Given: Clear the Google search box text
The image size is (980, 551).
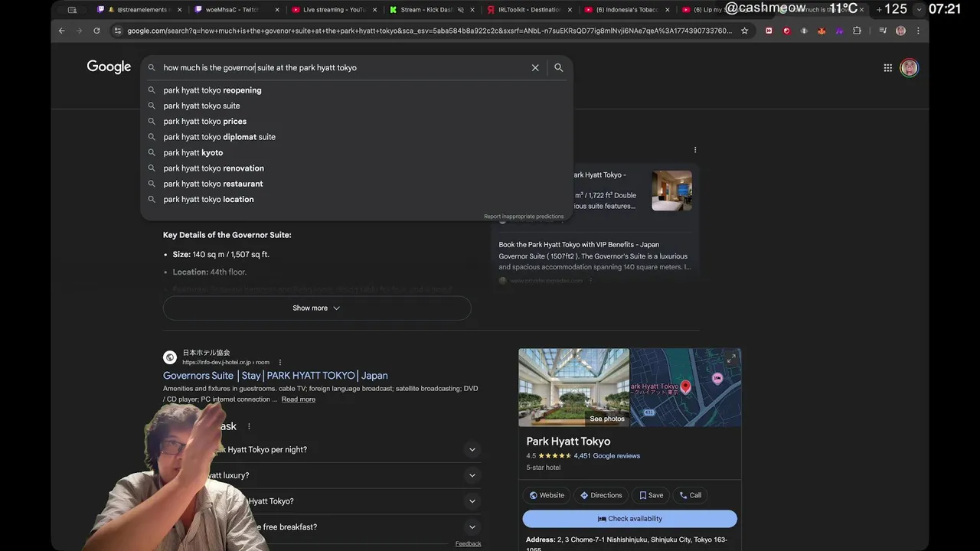Looking at the screenshot, I should tap(535, 67).
